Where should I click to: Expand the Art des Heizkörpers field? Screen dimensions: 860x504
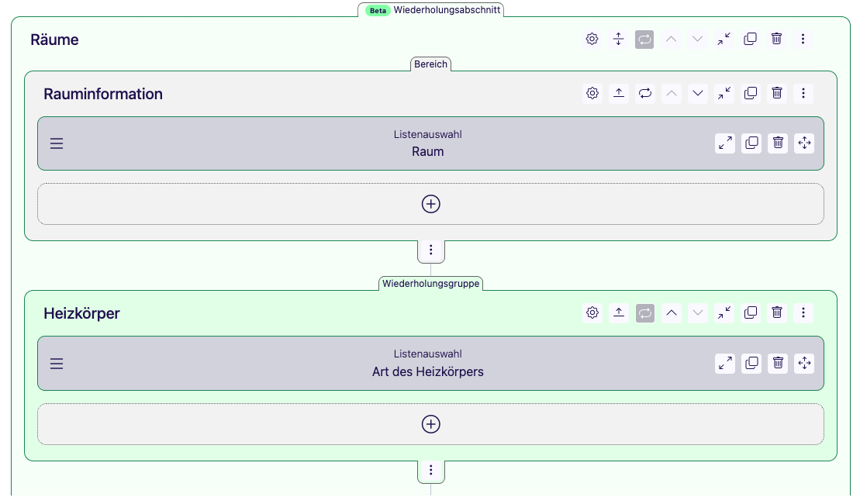point(725,363)
